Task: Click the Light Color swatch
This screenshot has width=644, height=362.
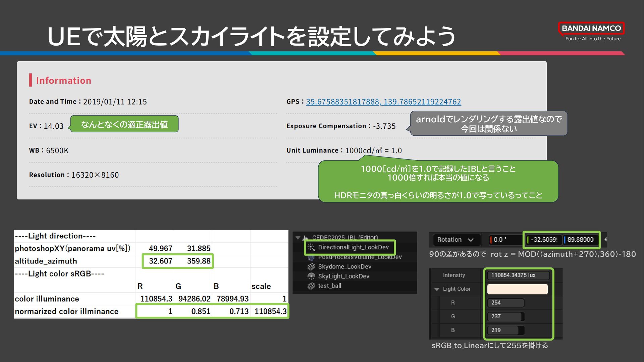Action: (x=517, y=289)
